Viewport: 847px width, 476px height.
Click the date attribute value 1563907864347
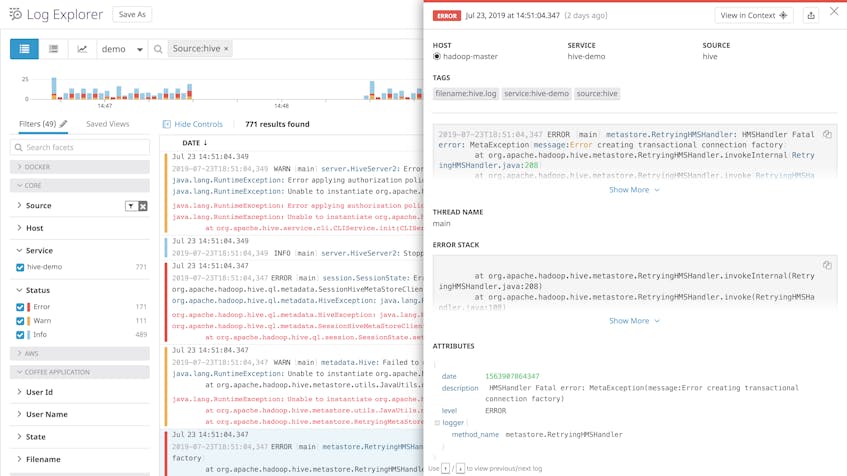coord(512,376)
